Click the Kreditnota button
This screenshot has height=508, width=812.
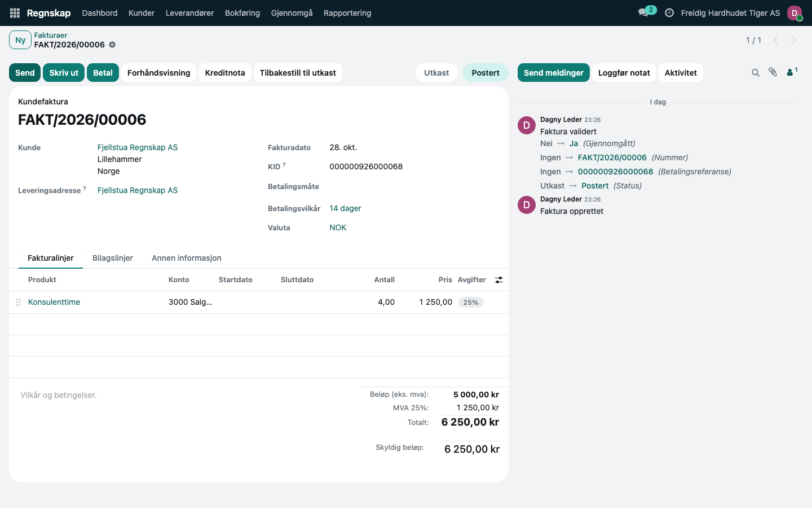point(225,73)
